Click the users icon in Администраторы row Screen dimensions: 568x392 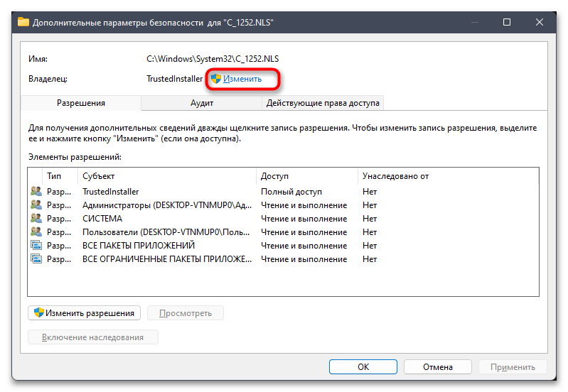tap(36, 205)
